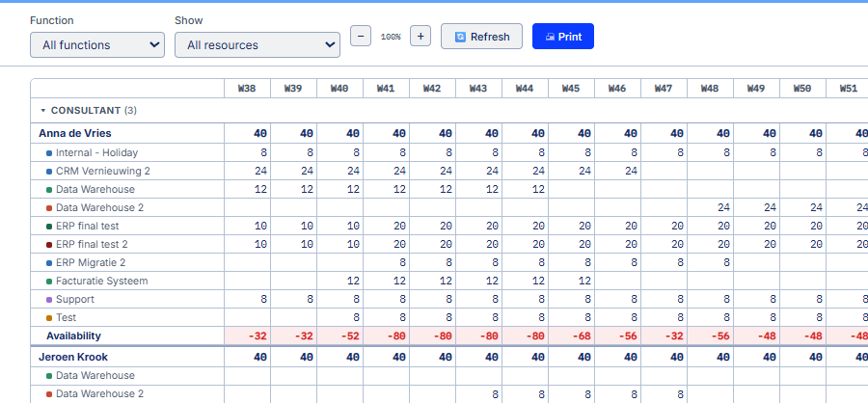
Task: Click the W47 column header
Action: pos(664,89)
